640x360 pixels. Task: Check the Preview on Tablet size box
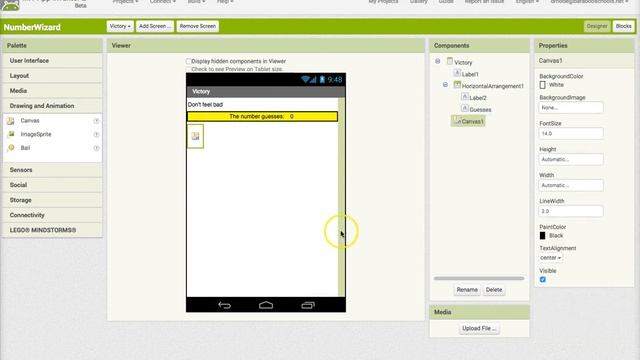189,69
